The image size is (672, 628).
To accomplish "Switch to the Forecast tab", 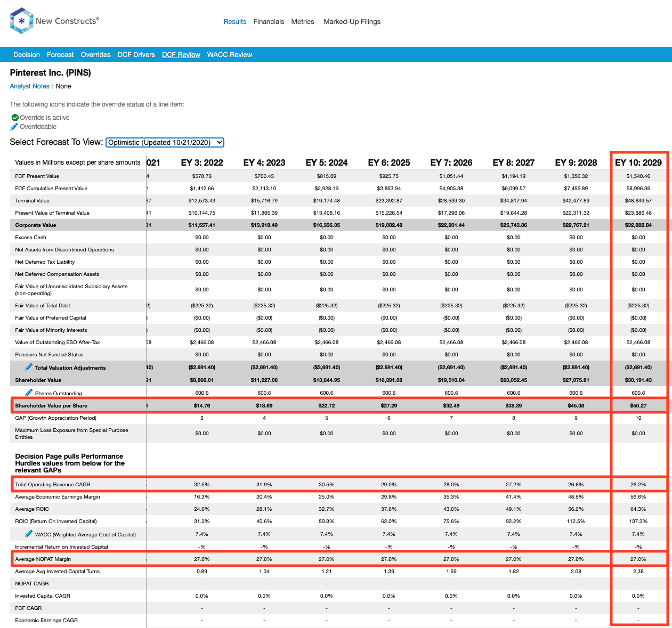I will click(x=60, y=54).
